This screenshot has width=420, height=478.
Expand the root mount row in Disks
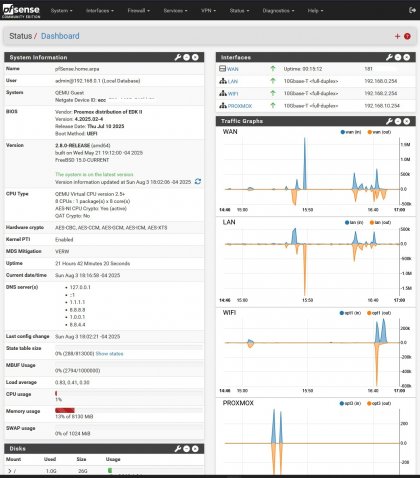(x=10, y=471)
